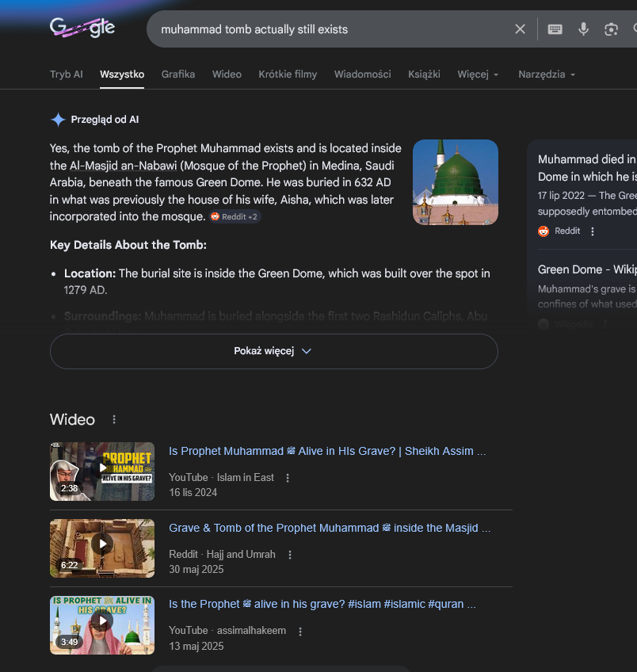Open the Narzędzia dropdown
Viewport: 637px width, 672px height.
tap(546, 74)
